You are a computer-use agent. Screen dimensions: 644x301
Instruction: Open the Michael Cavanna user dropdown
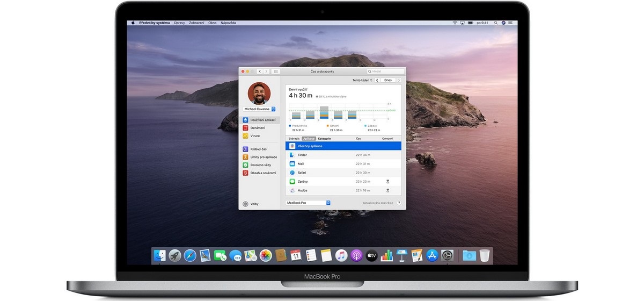[259, 109]
